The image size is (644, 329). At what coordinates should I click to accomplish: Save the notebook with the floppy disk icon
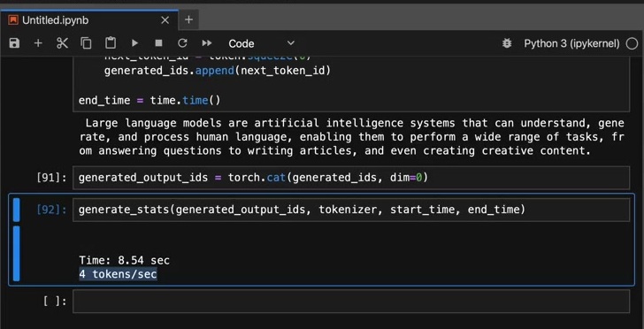(x=14, y=43)
